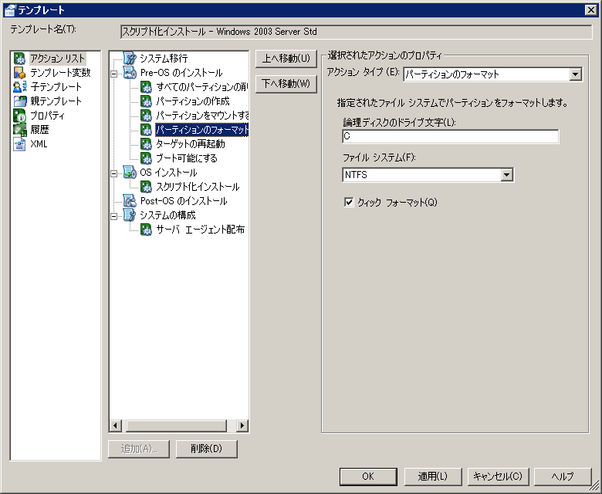The width and height of the screenshot is (602, 494).
Task: Click the 履歴 history icon
Action: (20, 130)
